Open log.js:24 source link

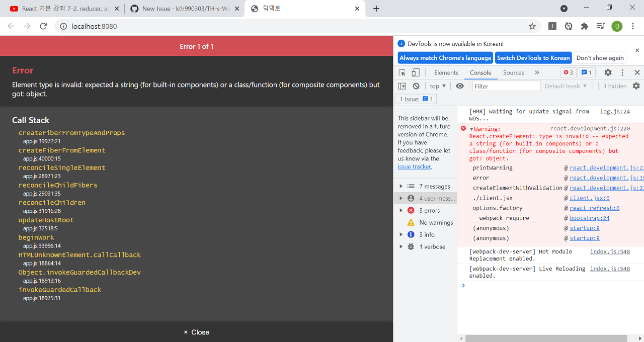tap(615, 111)
